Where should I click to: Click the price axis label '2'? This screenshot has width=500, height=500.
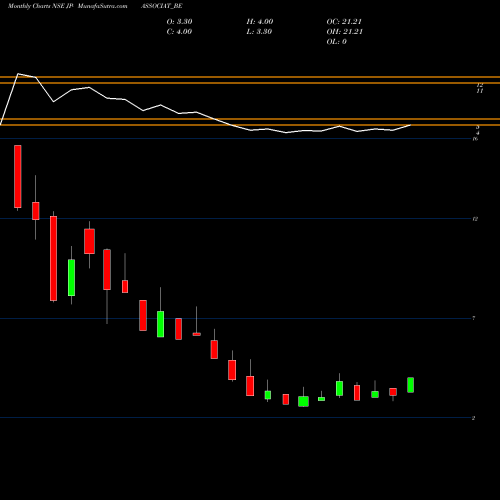tap(473, 418)
